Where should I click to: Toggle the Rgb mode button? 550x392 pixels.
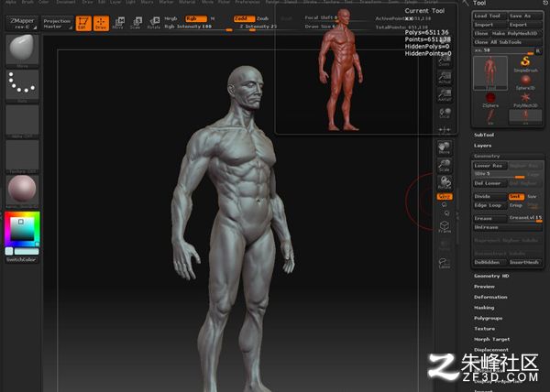(196, 18)
